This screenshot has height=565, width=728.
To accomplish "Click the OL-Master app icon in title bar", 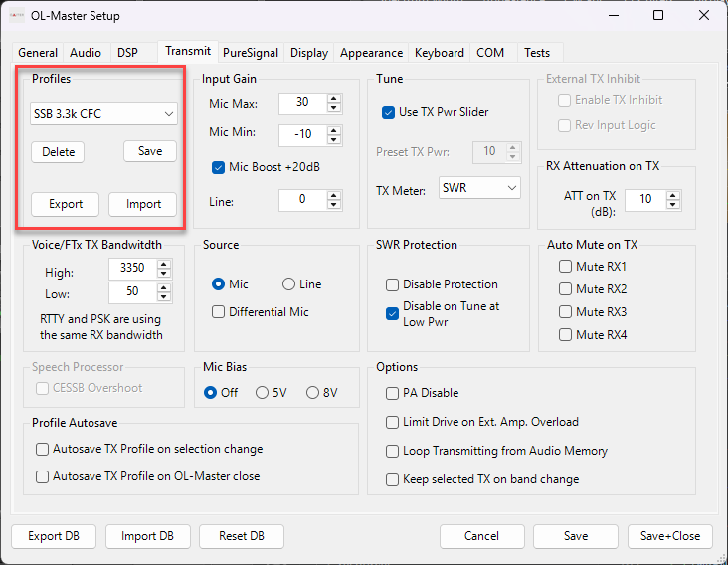I will (x=17, y=15).
